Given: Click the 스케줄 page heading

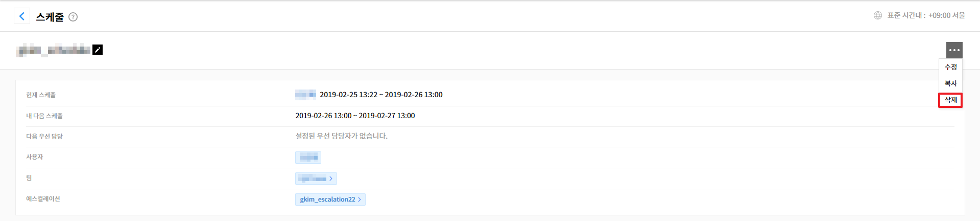Looking at the screenshot, I should point(50,17).
